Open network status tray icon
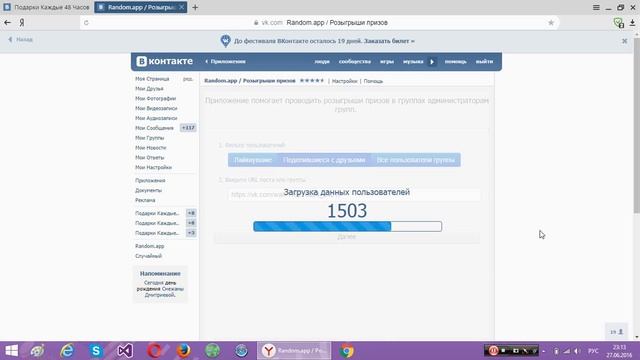 567,351
